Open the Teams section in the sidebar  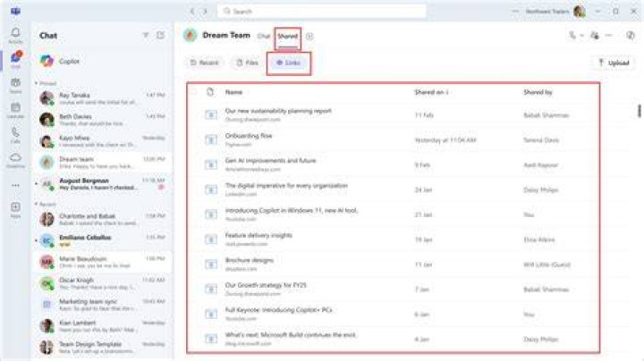pos(15,85)
